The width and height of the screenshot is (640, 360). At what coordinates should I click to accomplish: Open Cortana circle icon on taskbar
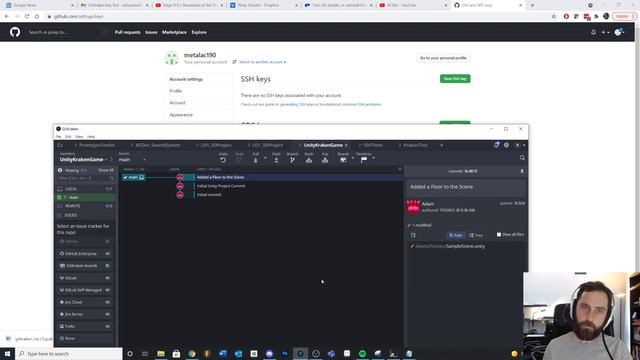[x=130, y=353]
